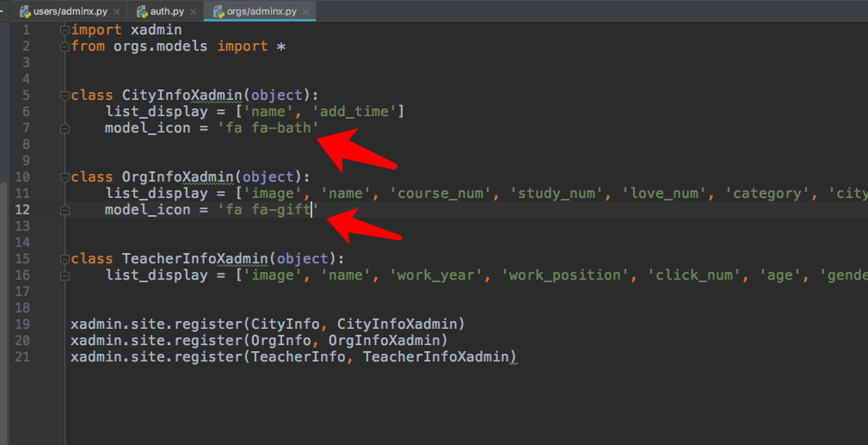Click the 'work_position' string
The image size is (868, 445).
(x=565, y=275)
